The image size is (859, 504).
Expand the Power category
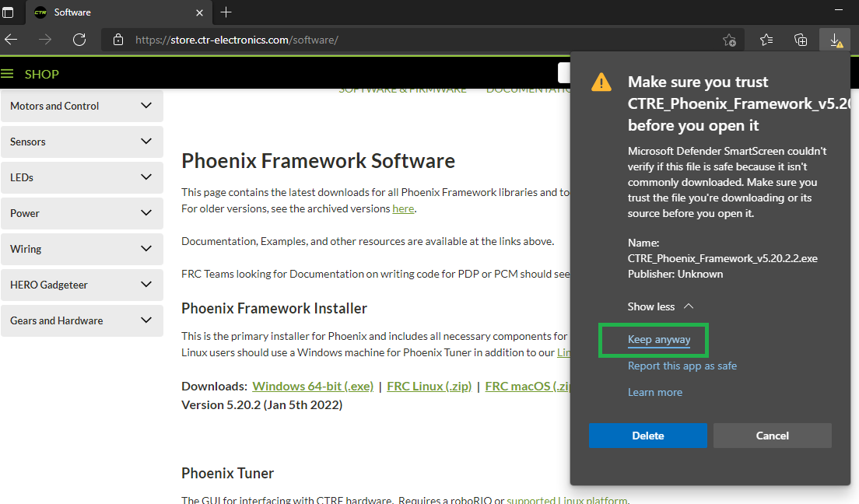pyautogui.click(x=82, y=213)
